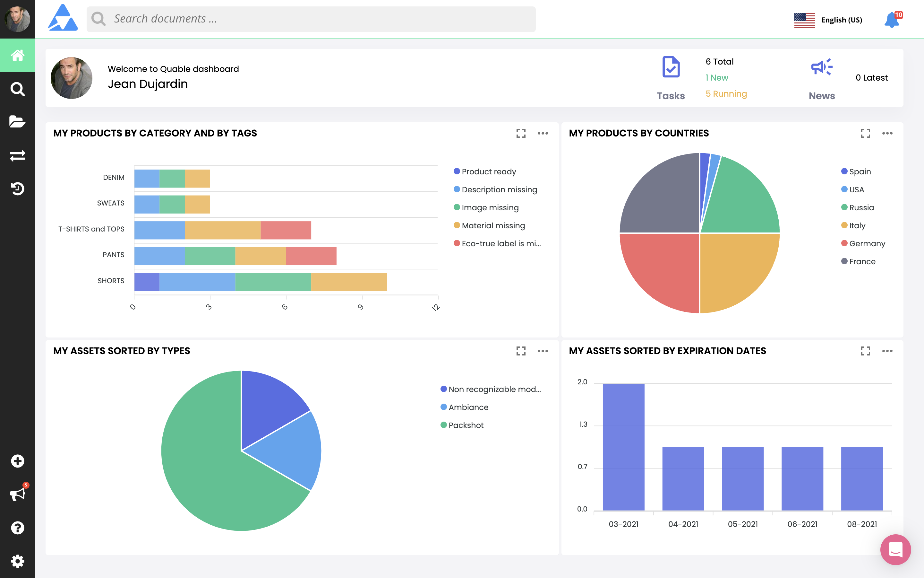Viewport: 924px width, 578px height.
Task: Expand Assets Sorted by Types chart fullscreen
Action: click(521, 351)
